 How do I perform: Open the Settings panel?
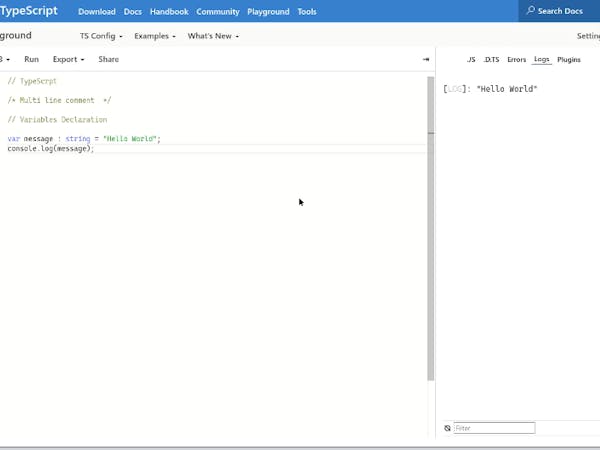pyautogui.click(x=588, y=36)
